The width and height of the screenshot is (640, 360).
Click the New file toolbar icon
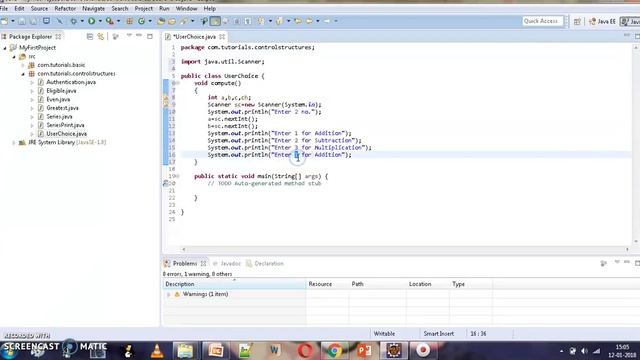pos(4,21)
